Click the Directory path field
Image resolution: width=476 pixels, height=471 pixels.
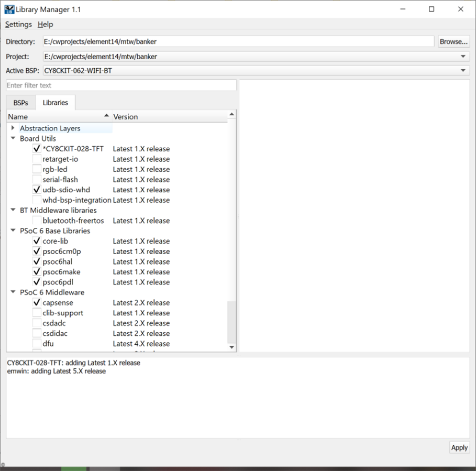click(238, 41)
